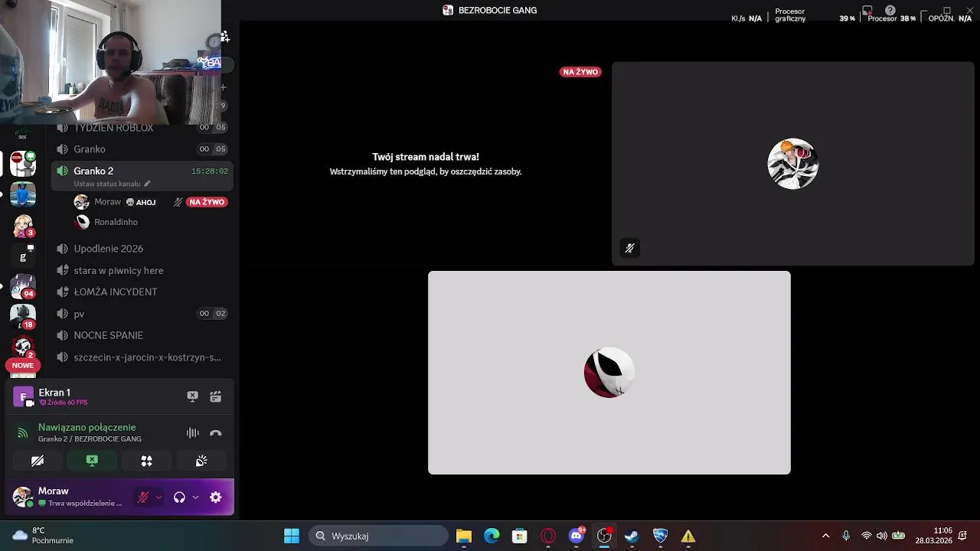Stop streaming with the Ekran 1 monitor-X icon
The width and height of the screenshot is (980, 551).
(x=192, y=396)
